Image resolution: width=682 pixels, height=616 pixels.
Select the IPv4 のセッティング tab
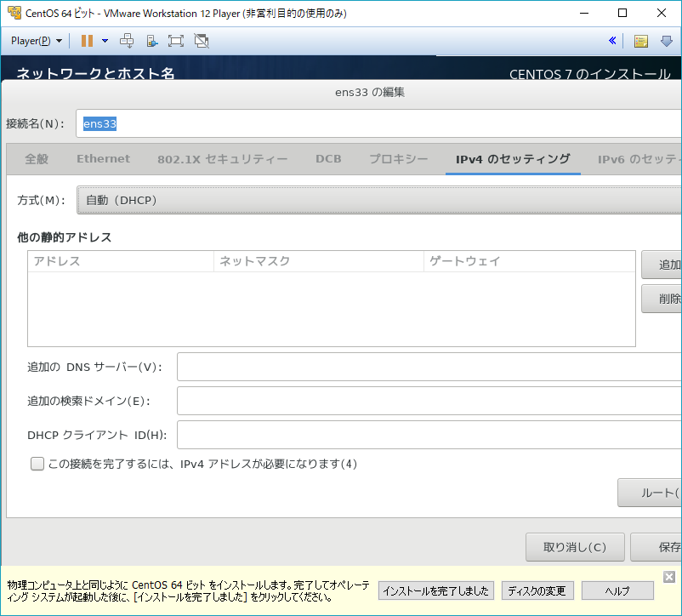coord(513,159)
